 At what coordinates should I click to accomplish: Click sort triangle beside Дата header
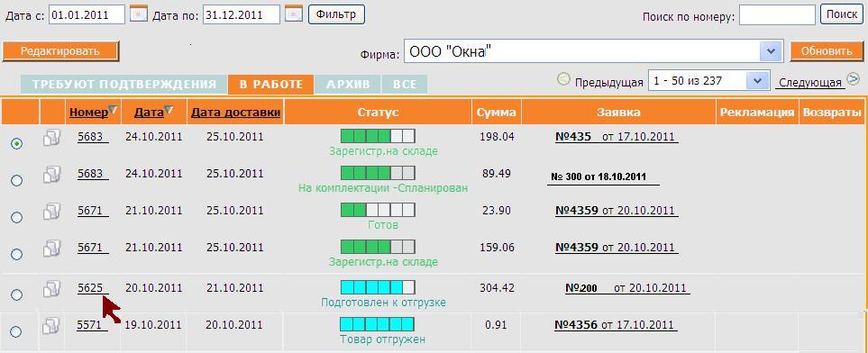(x=169, y=110)
